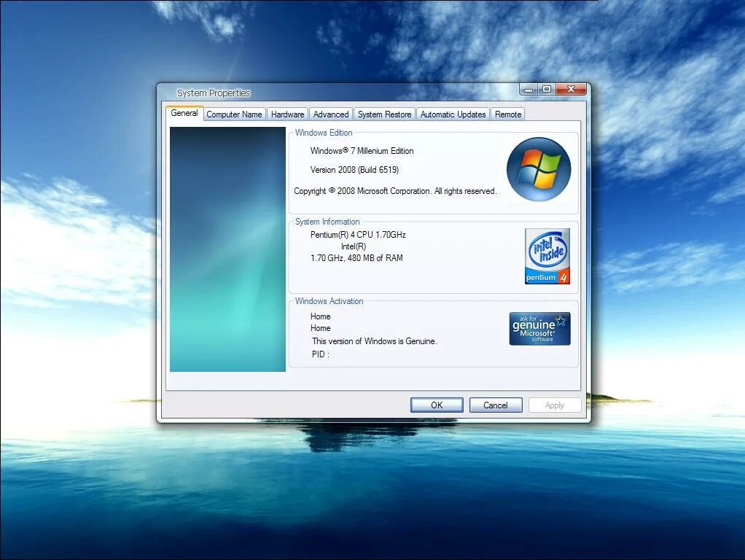Click the 'Windows Edition' group heading
Viewport: 745px width, 560px height.
pyautogui.click(x=324, y=133)
